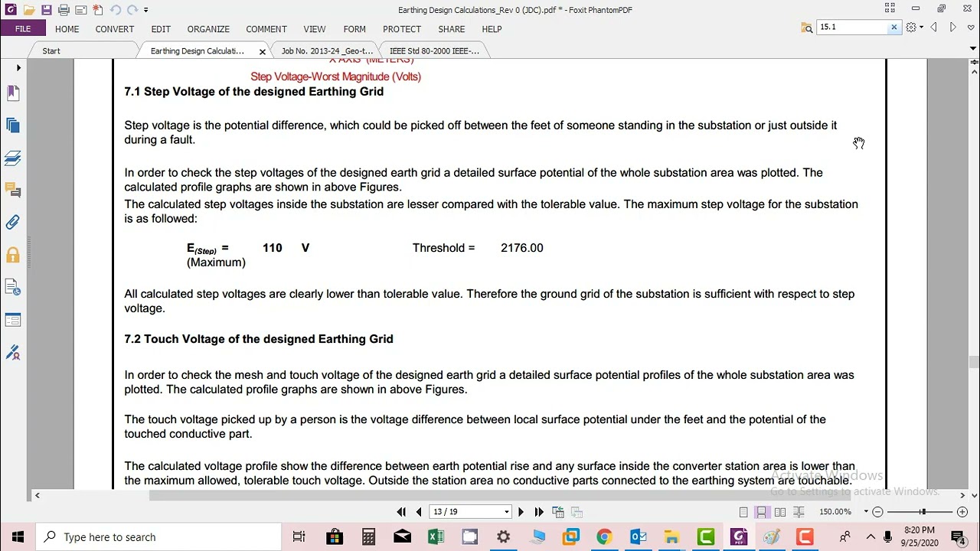Zoom in with the plus button
Screen dimensions: 980x551
pos(962,512)
